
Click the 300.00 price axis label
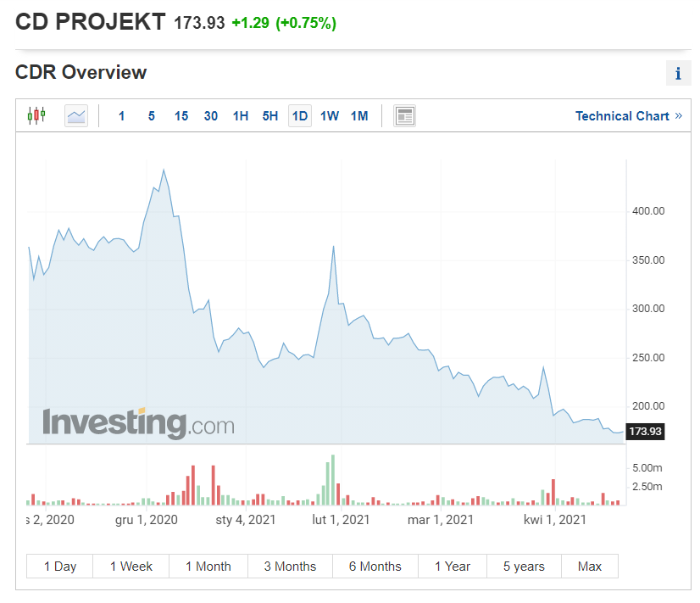648,309
